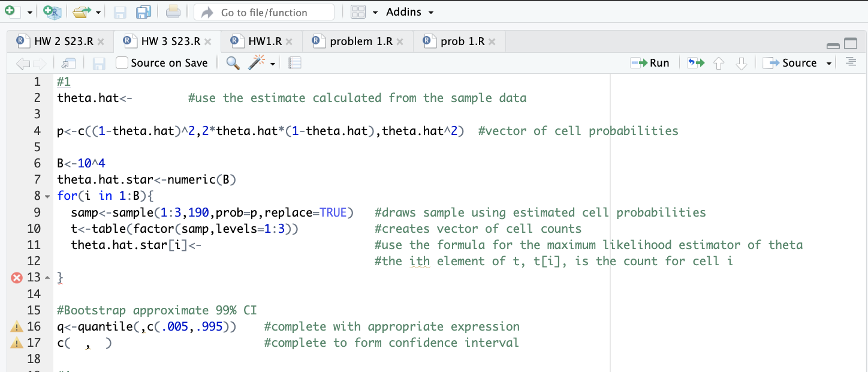Close the HW1.R tab
This screenshot has height=372, width=868.
tap(289, 42)
